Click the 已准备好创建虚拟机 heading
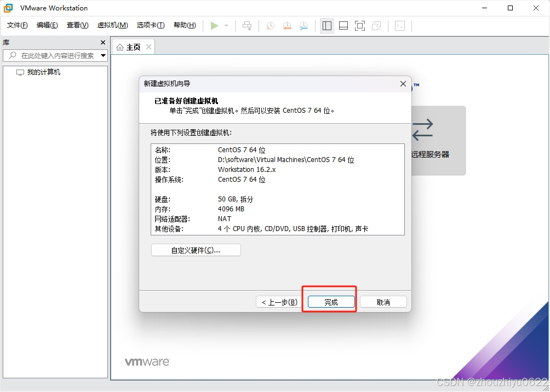550x392 pixels. coord(186,101)
